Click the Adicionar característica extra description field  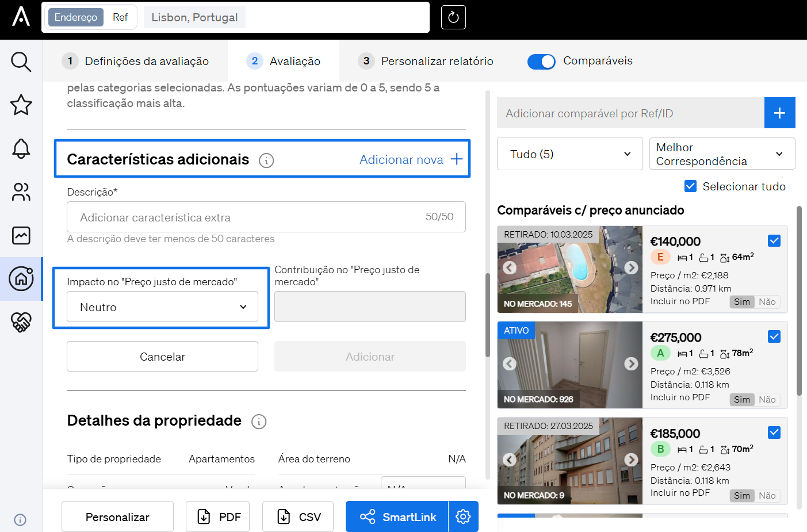tap(247, 217)
